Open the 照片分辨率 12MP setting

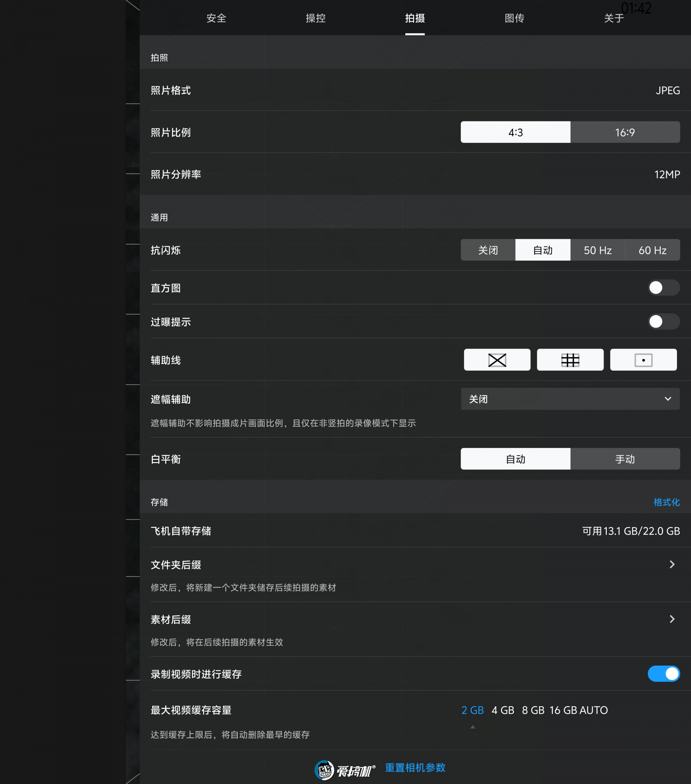coord(415,174)
